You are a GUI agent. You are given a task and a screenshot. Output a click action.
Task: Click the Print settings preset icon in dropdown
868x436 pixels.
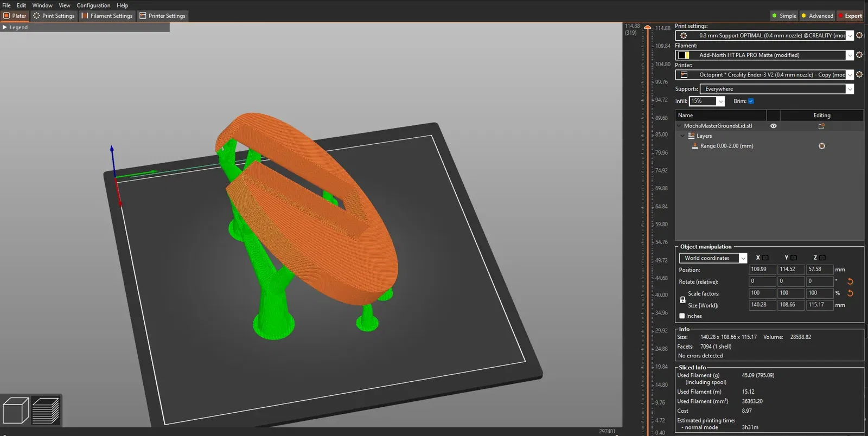[x=684, y=35]
